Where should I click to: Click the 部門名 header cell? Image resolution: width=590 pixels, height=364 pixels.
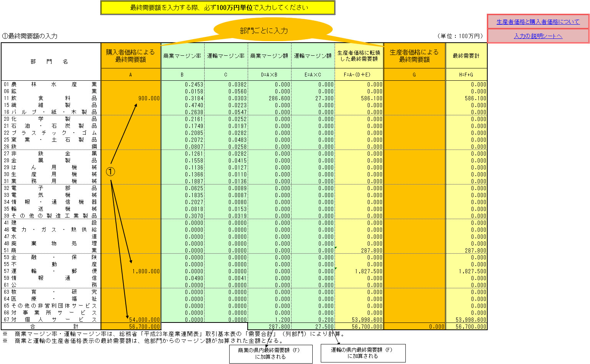pyautogui.click(x=51, y=61)
